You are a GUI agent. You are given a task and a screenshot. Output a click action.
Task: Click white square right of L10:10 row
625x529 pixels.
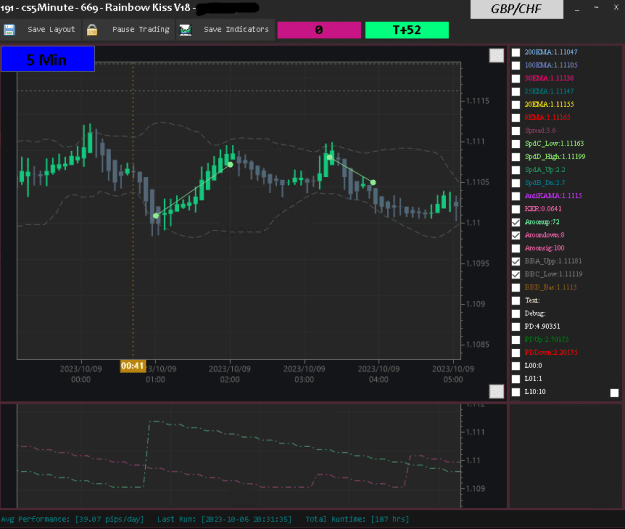[614, 393]
